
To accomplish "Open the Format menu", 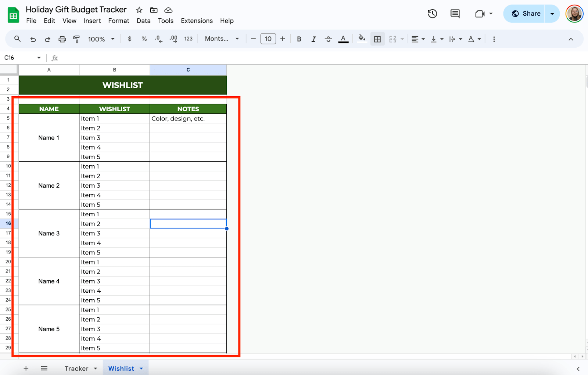I will coord(118,21).
